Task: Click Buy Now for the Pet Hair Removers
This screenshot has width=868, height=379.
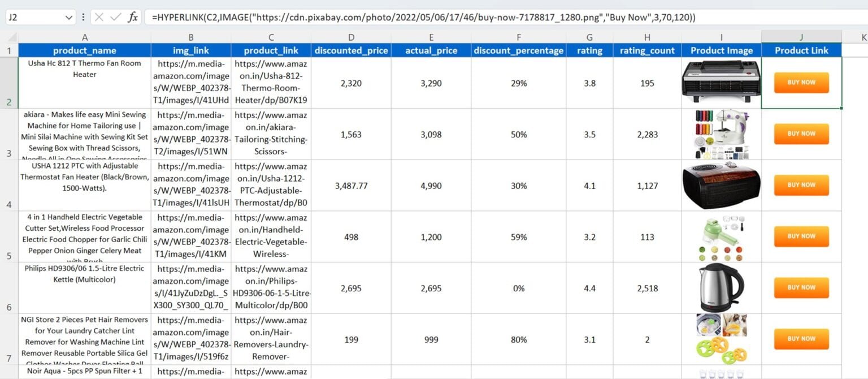Action: click(x=801, y=339)
